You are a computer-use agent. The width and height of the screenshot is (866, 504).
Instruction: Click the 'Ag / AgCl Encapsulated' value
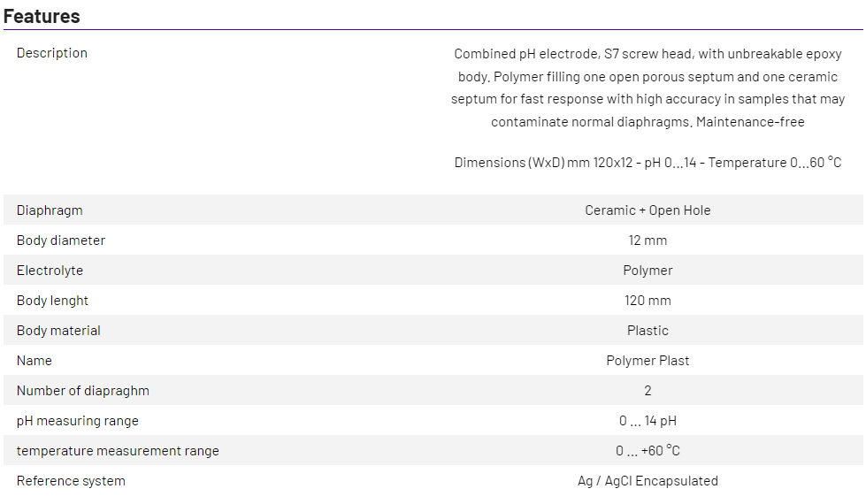[x=648, y=481]
